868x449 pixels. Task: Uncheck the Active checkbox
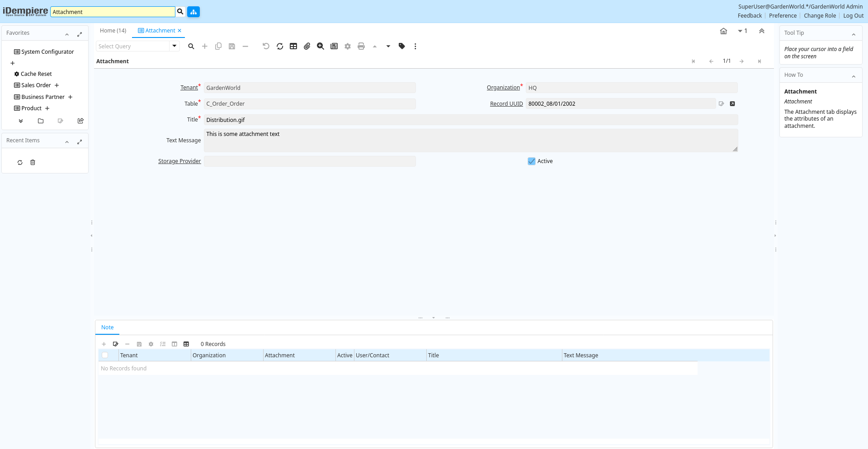(532, 161)
